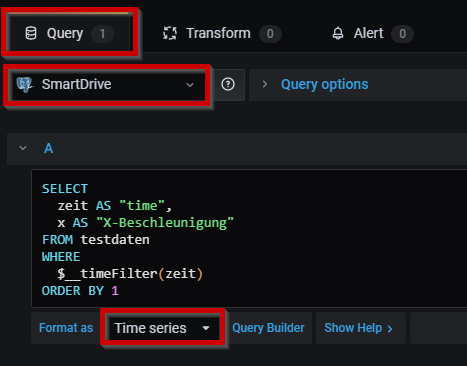Expand the Query options section
This screenshot has height=366, width=467.
pyautogui.click(x=324, y=84)
